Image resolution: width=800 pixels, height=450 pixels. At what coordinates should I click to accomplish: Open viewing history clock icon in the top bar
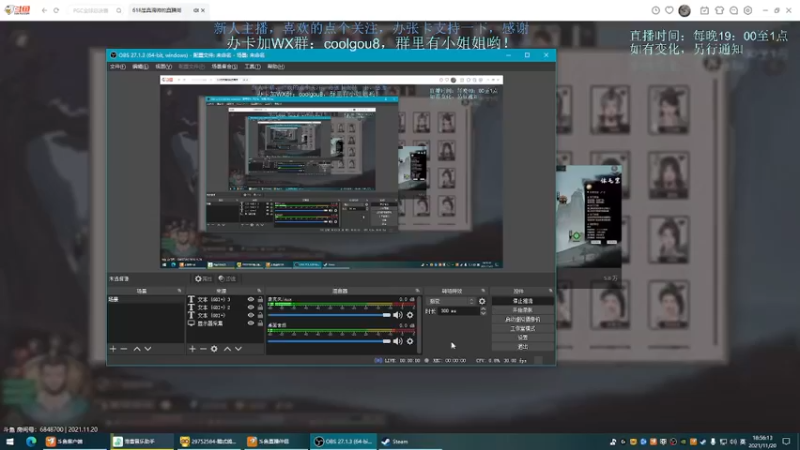click(656, 10)
